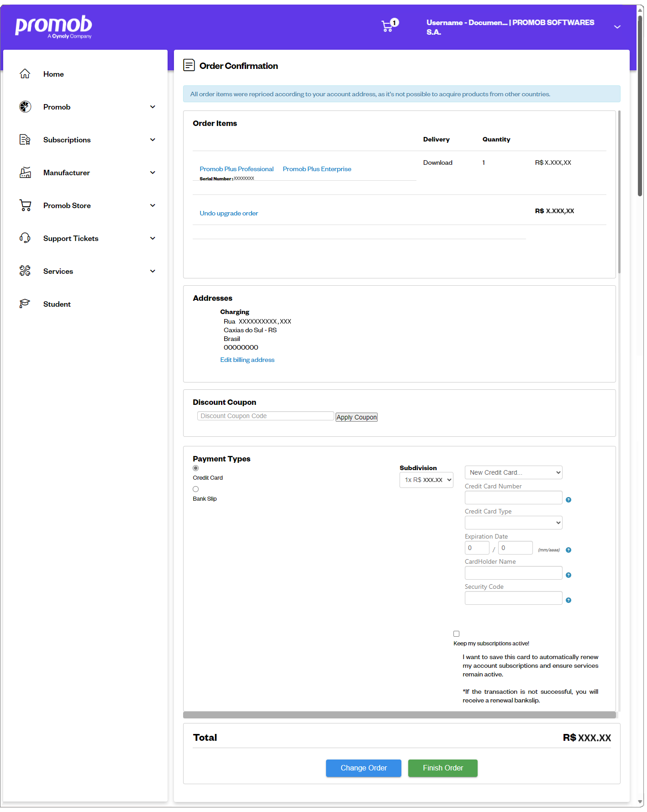Click the Student graduation cap icon

[25, 304]
